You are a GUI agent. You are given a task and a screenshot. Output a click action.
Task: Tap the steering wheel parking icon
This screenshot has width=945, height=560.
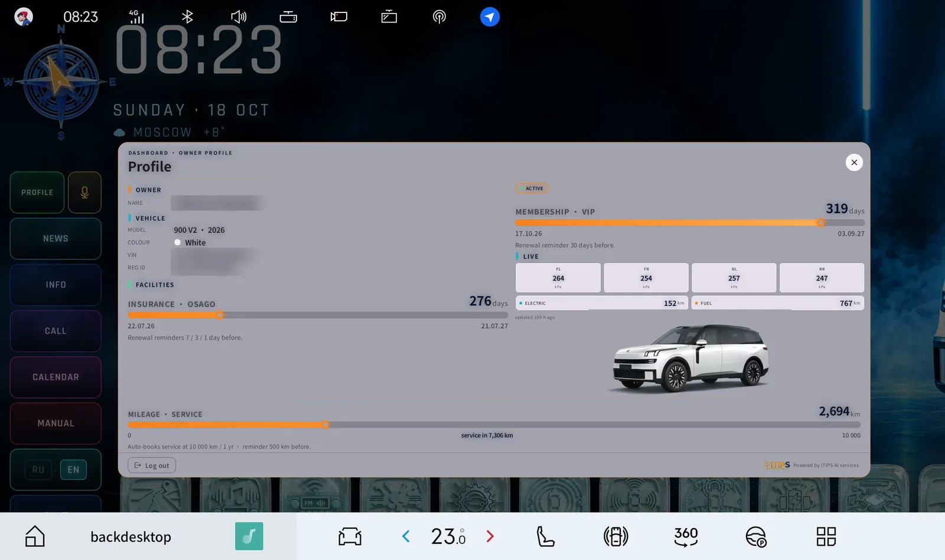click(x=756, y=536)
